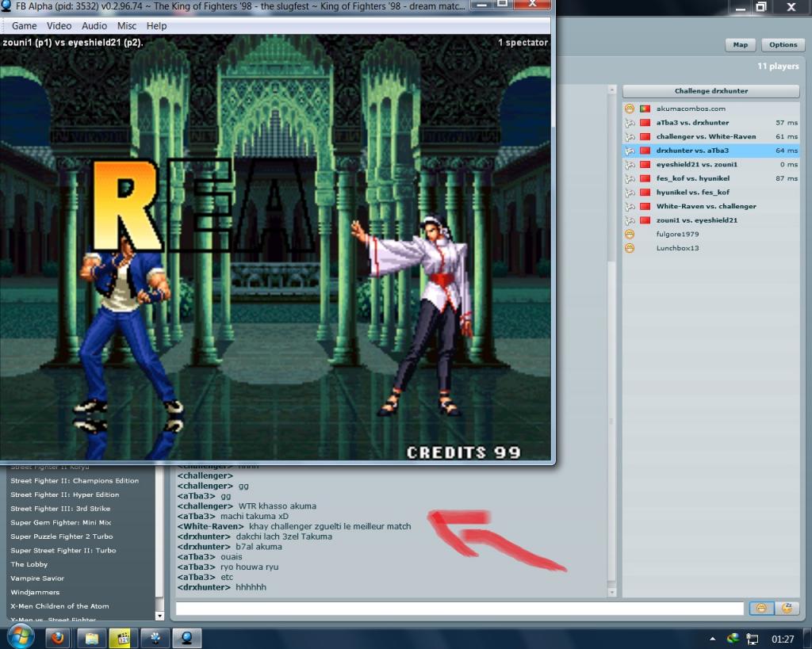Click the network icon in the system tray

[x=752, y=639]
